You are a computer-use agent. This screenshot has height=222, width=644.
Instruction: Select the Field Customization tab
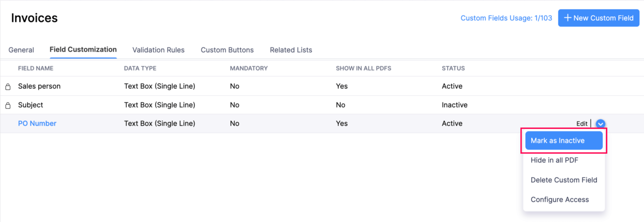pyautogui.click(x=83, y=50)
